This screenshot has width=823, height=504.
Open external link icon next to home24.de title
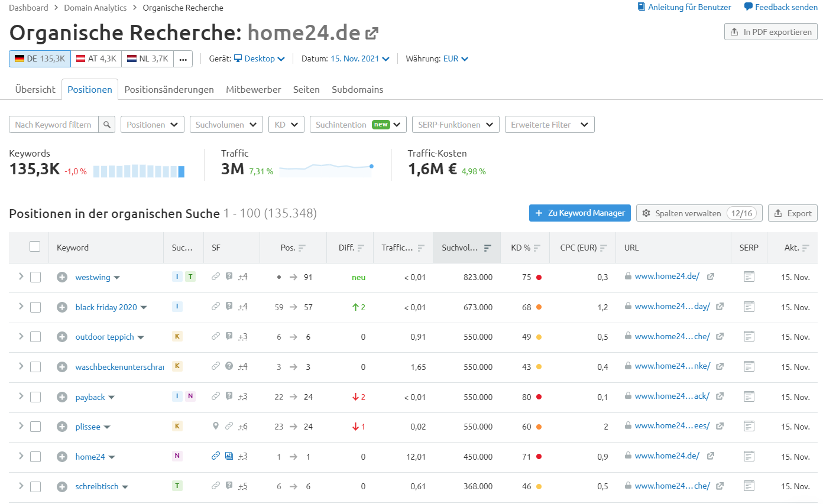(372, 34)
